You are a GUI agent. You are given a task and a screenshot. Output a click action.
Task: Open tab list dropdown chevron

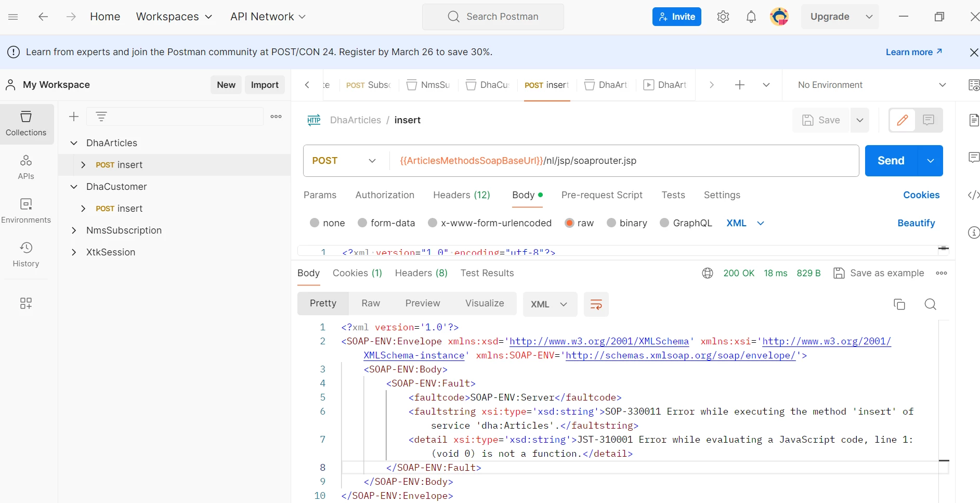[766, 85]
